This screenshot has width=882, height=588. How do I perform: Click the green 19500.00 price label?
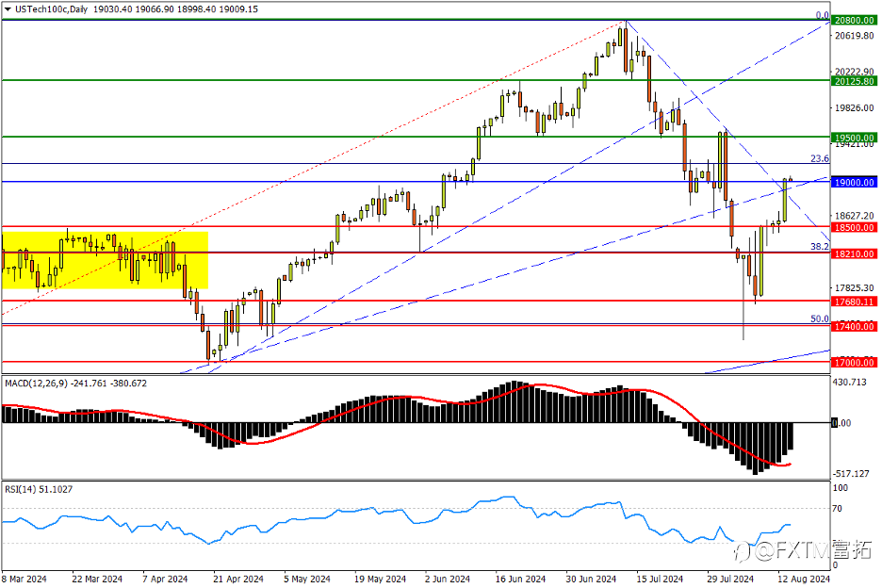[x=854, y=138]
